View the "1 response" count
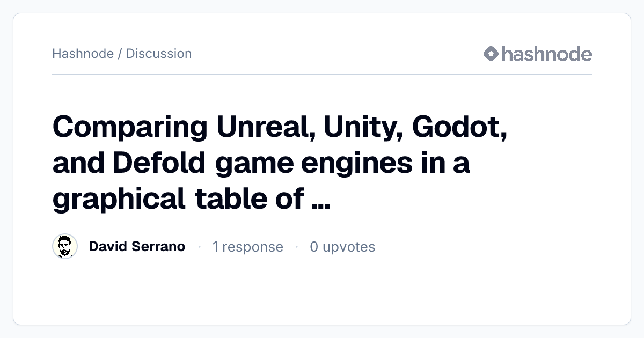Screen dimensions: 644x338 [x=248, y=247]
